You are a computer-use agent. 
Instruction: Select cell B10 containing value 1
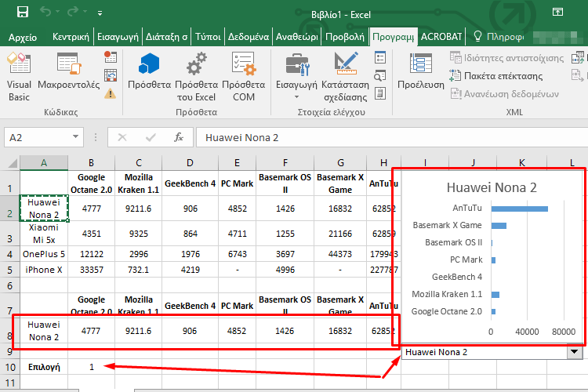[91, 366]
